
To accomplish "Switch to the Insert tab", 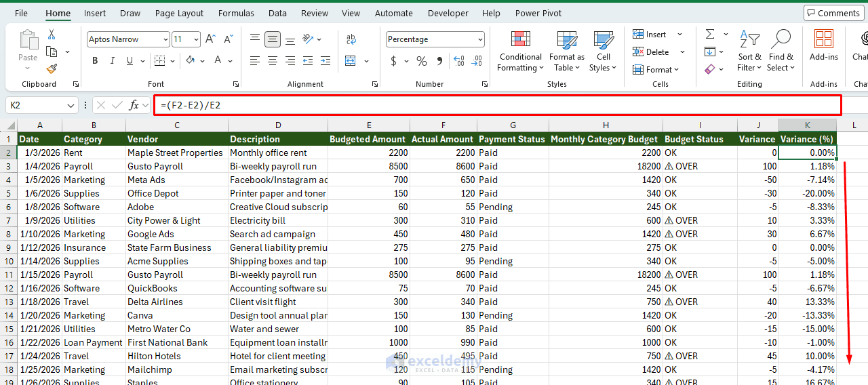I will tap(95, 13).
